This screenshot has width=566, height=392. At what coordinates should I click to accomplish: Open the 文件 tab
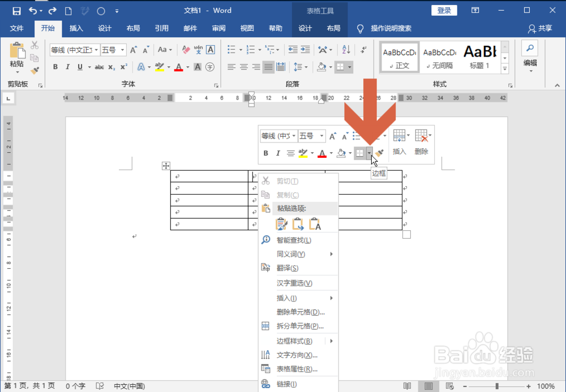pos(16,28)
